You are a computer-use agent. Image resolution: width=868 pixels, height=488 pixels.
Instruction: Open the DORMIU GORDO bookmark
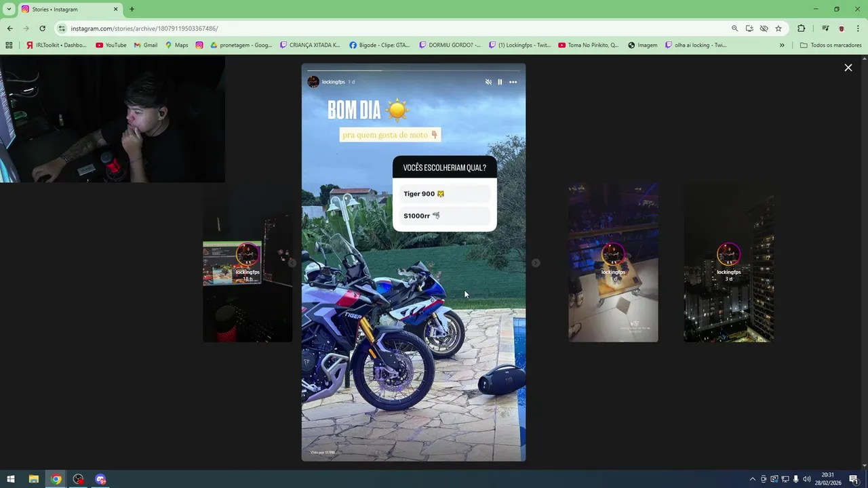click(450, 45)
